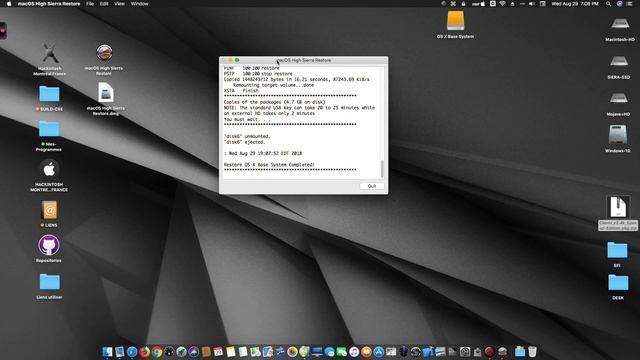Open Calendar from the Dock
This screenshot has height=360, width=640.
coord(218,351)
